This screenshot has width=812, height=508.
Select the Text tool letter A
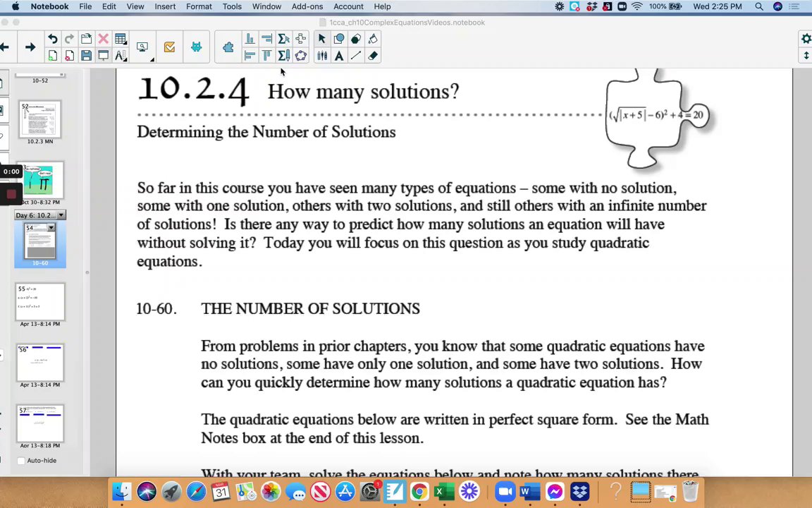pyautogui.click(x=338, y=56)
